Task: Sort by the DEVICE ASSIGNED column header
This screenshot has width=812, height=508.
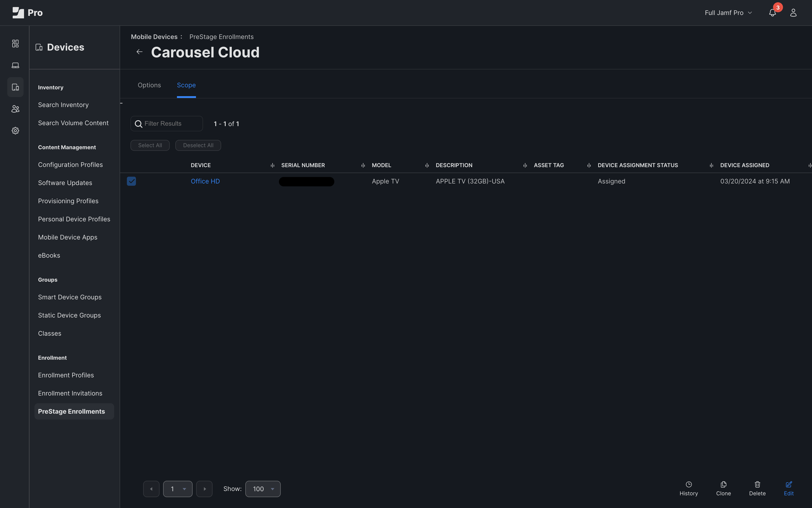Action: pos(744,165)
